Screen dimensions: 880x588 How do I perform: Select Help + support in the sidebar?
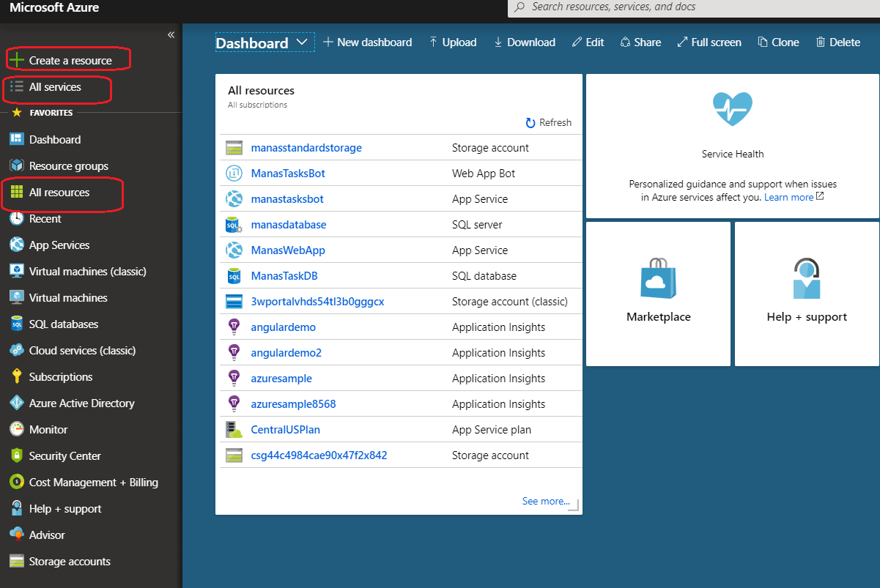pos(65,508)
